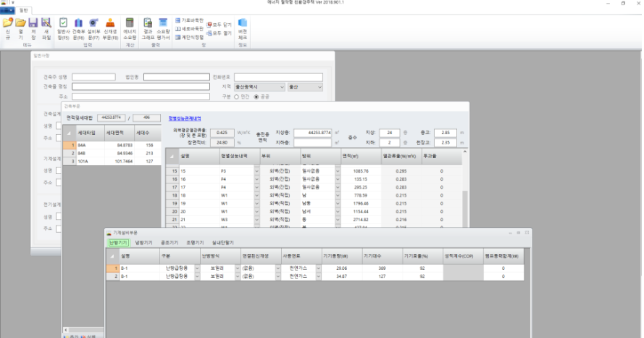The height and width of the screenshot is (338, 644).
Task: Open the 신재생부문 (F8) icon
Action: (x=110, y=23)
